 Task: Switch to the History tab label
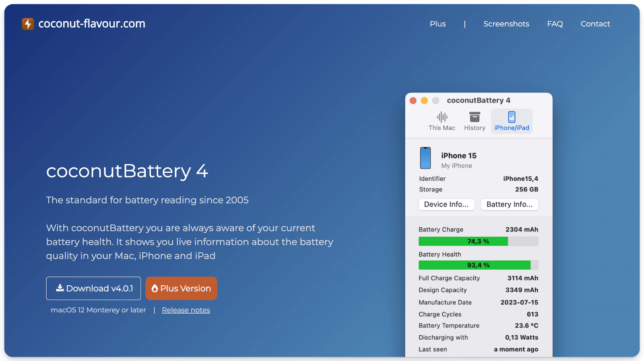[475, 128]
